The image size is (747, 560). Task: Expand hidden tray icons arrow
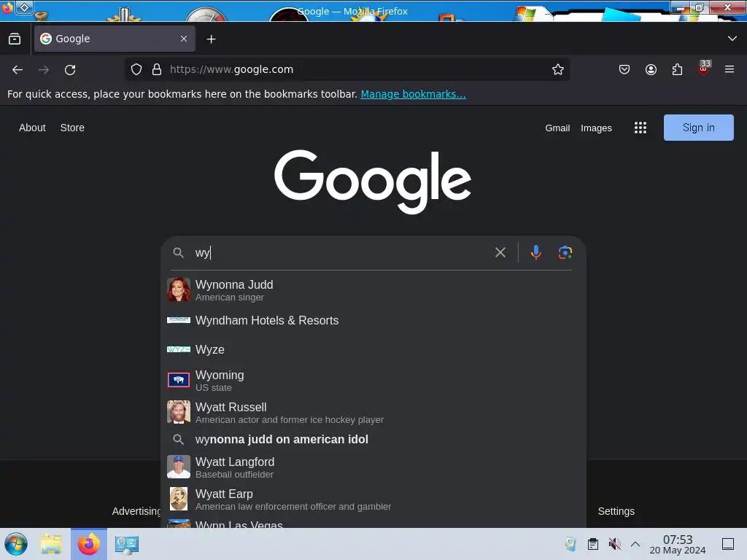pos(635,544)
